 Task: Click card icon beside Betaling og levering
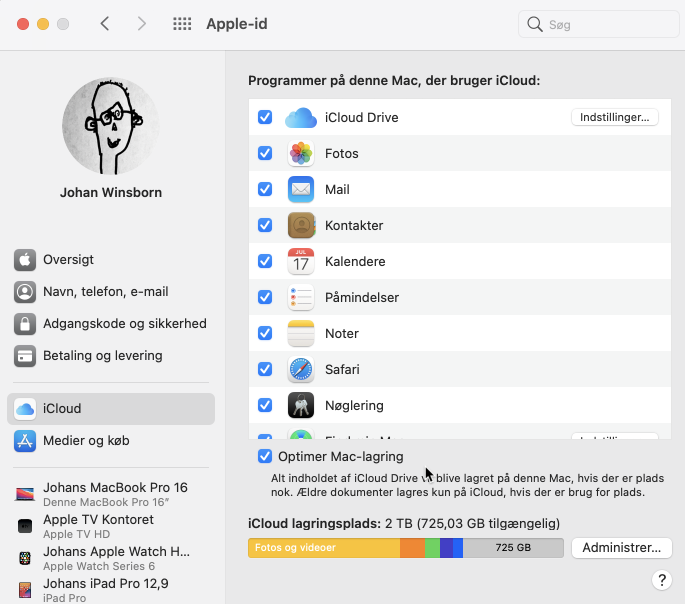pos(25,356)
